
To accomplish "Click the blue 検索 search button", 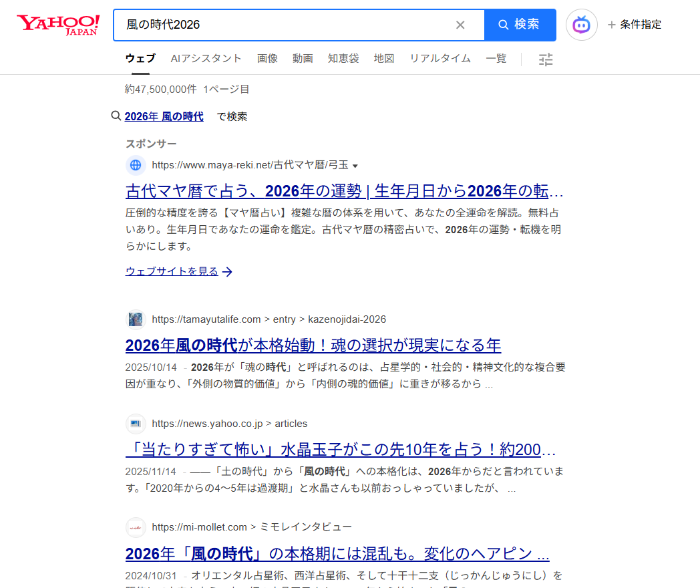I will (x=520, y=25).
